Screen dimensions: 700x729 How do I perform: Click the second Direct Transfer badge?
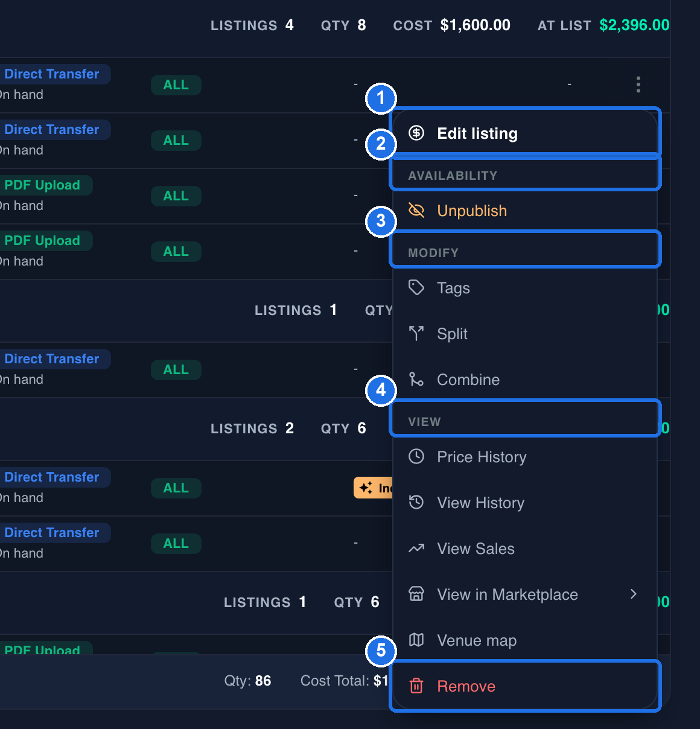point(54,129)
